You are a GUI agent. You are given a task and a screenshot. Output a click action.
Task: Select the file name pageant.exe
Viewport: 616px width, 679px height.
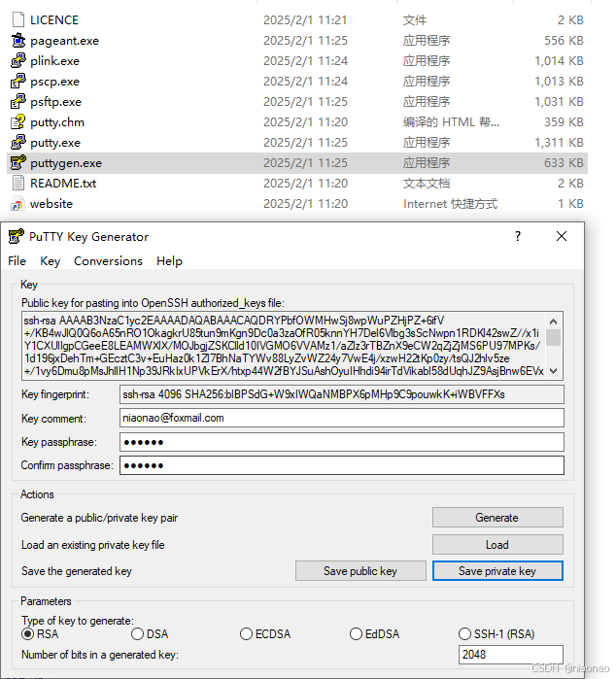pos(64,41)
